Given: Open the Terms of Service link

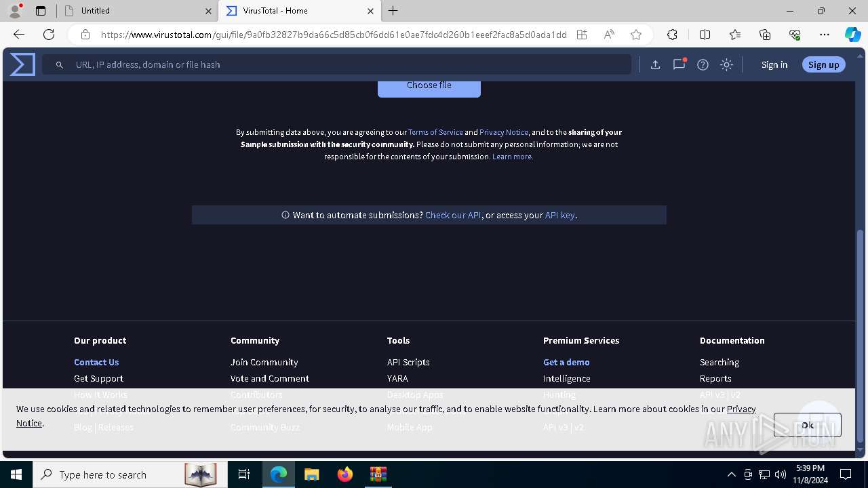Looking at the screenshot, I should [x=435, y=132].
